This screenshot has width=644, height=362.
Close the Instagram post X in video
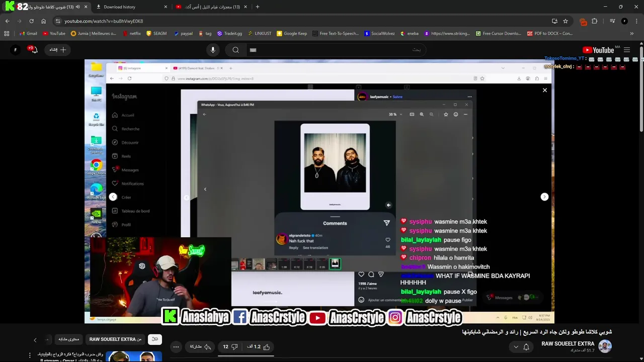[x=544, y=90]
